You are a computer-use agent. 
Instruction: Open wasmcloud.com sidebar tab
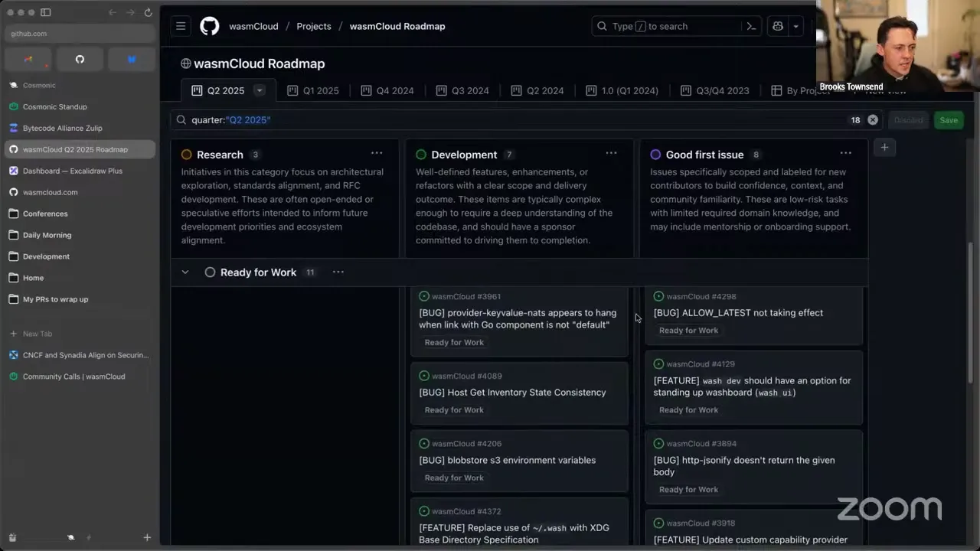point(80,192)
